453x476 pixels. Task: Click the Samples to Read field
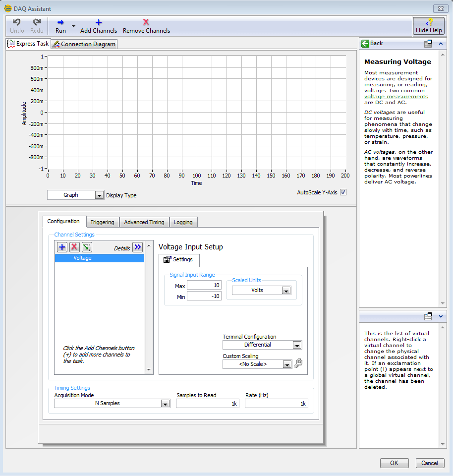[x=207, y=403]
